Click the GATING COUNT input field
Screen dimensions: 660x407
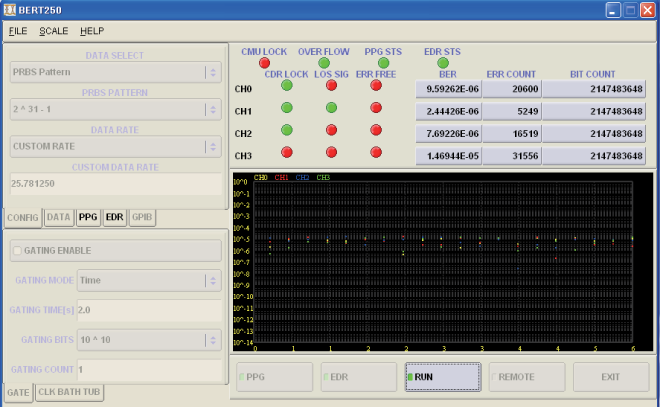point(149,370)
